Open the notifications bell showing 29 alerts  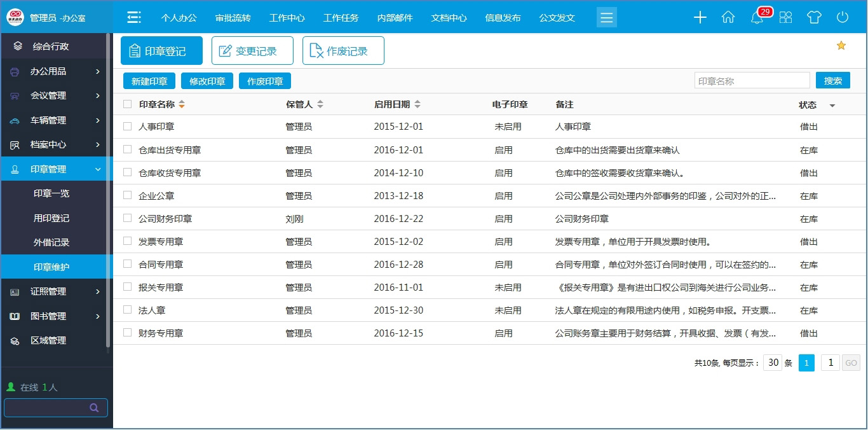point(757,18)
